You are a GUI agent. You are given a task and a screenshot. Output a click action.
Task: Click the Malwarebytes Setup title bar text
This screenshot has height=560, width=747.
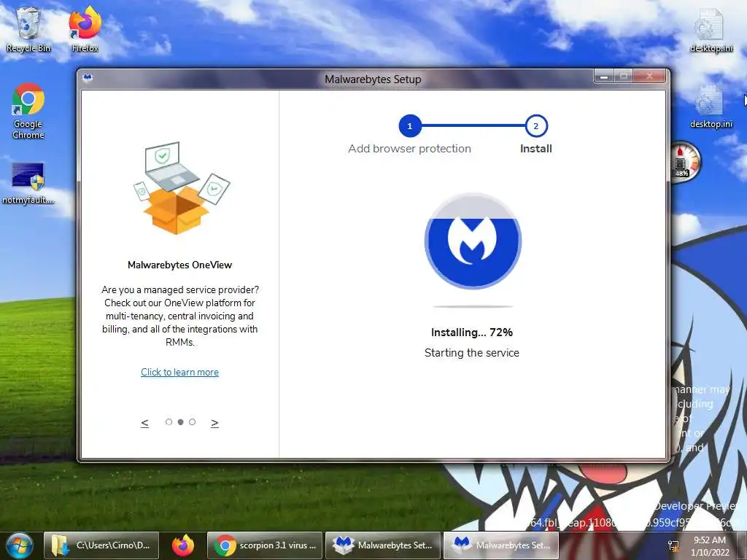click(x=373, y=79)
